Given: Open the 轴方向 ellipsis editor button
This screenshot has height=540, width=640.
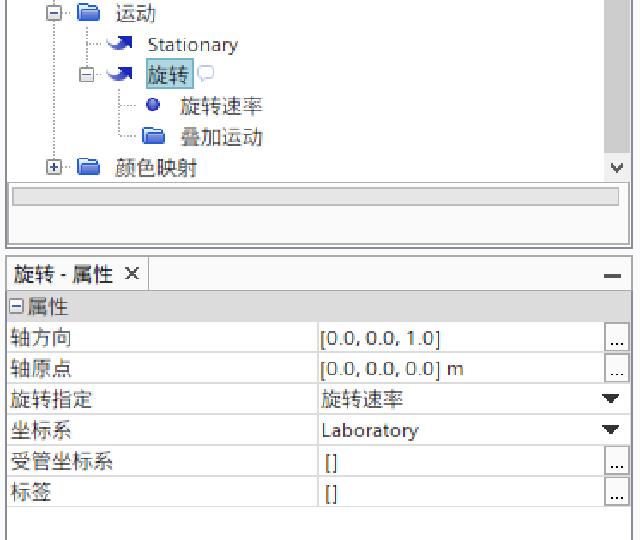Looking at the screenshot, I should point(616,337).
